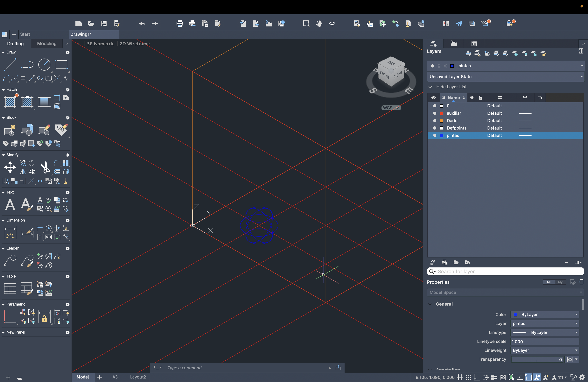
Task: Click the Undo arrow in toolbar
Action: [x=142, y=24]
